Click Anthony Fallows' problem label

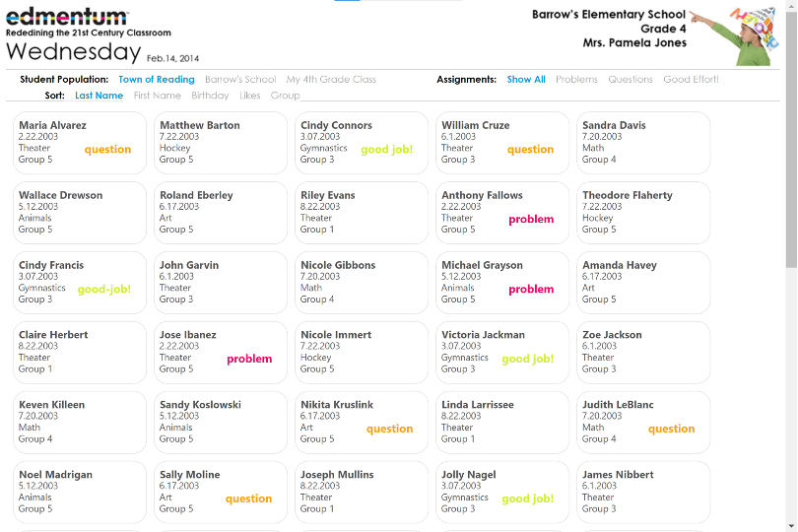point(531,220)
